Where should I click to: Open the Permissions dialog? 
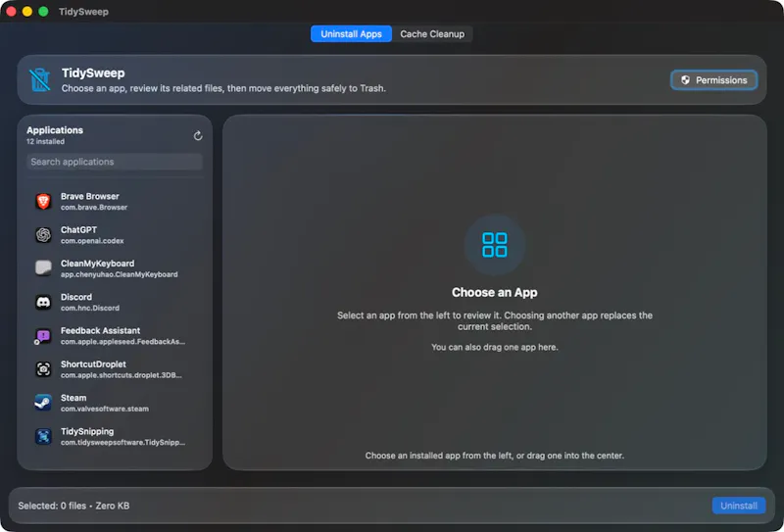[713, 80]
